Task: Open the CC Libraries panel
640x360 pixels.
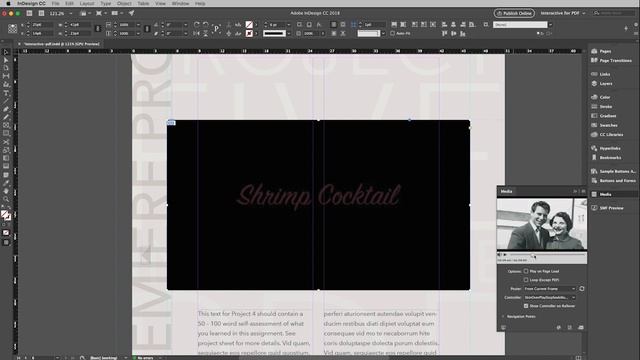Action: click(x=607, y=134)
